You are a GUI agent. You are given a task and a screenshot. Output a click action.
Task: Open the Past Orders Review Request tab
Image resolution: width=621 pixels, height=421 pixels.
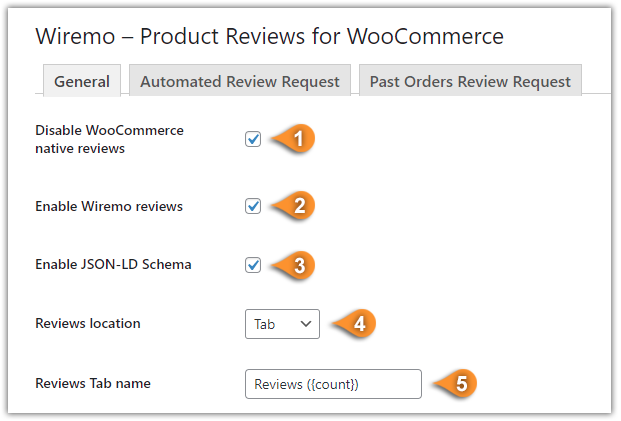pos(470,81)
